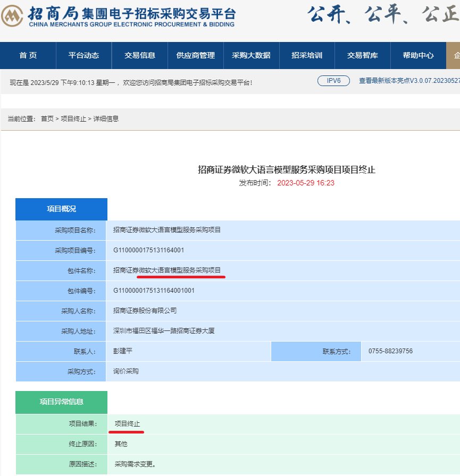The height and width of the screenshot is (476, 460).
Task: Click phone number 0755-88239756
Action: pyautogui.click(x=390, y=351)
